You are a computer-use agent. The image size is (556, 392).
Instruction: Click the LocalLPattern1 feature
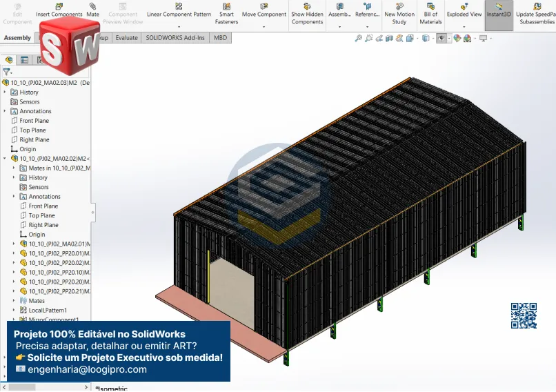tap(48, 311)
